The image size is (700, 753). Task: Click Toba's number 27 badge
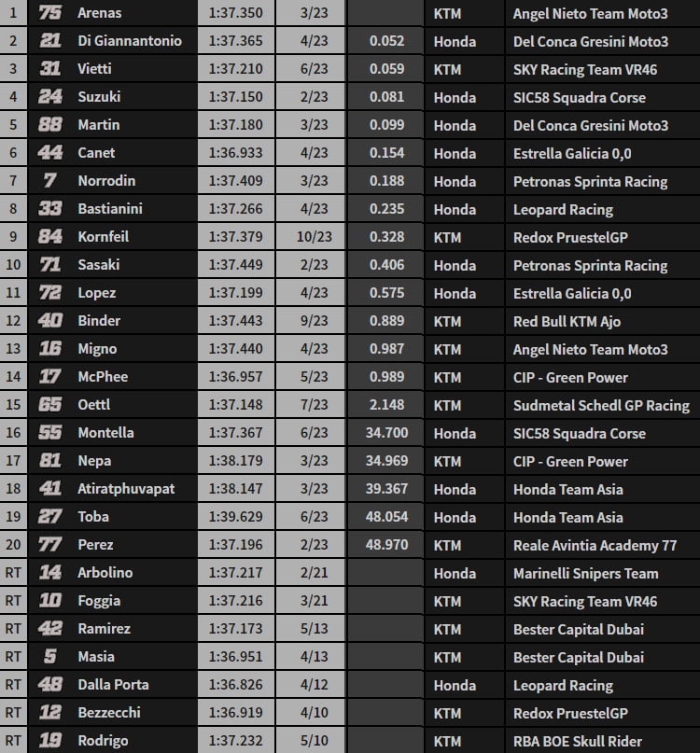tap(50, 517)
